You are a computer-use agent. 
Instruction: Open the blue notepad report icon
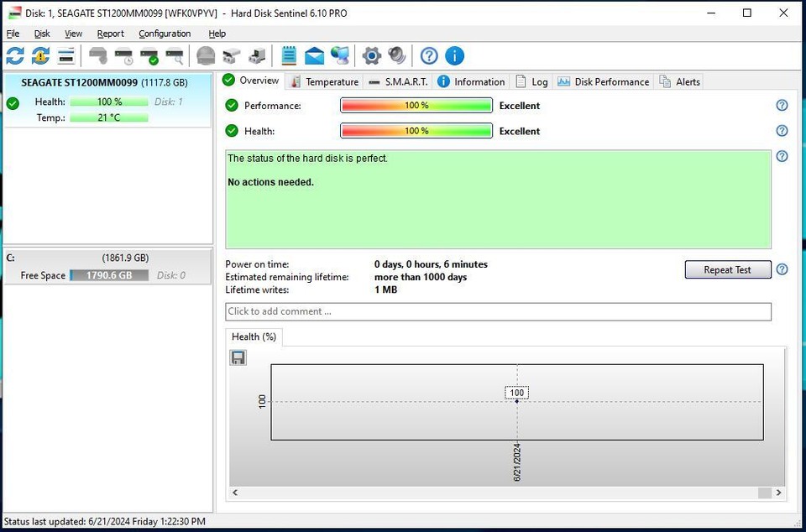[289, 56]
